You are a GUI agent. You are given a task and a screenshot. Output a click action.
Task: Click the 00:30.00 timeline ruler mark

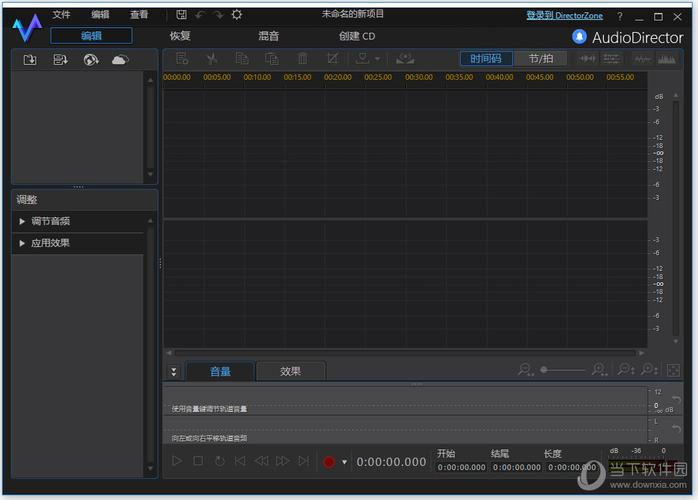click(418, 77)
